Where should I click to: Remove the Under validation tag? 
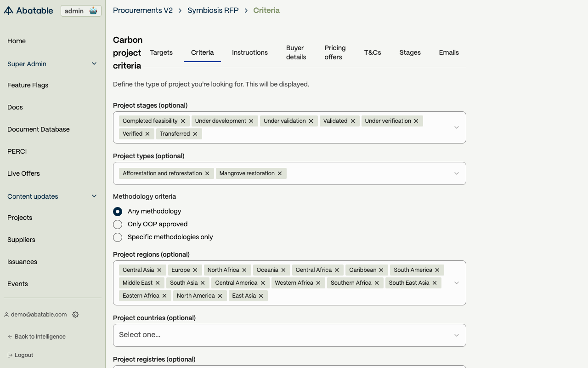(311, 121)
